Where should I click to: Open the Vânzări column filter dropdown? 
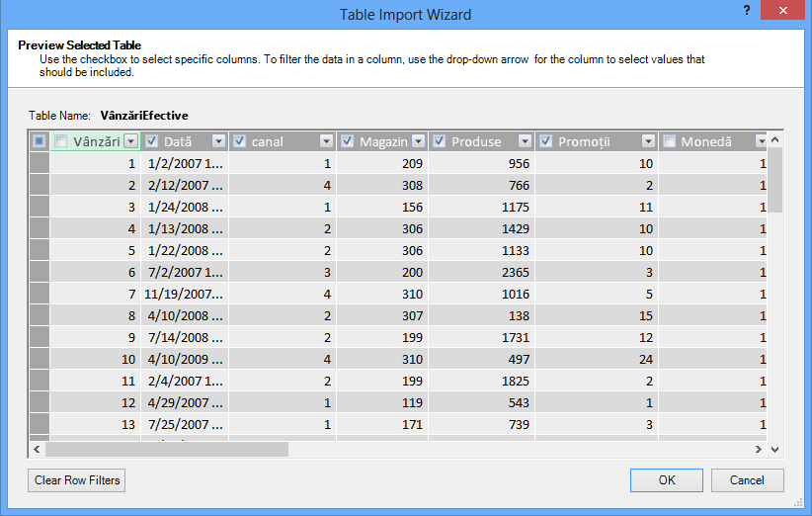(x=131, y=141)
